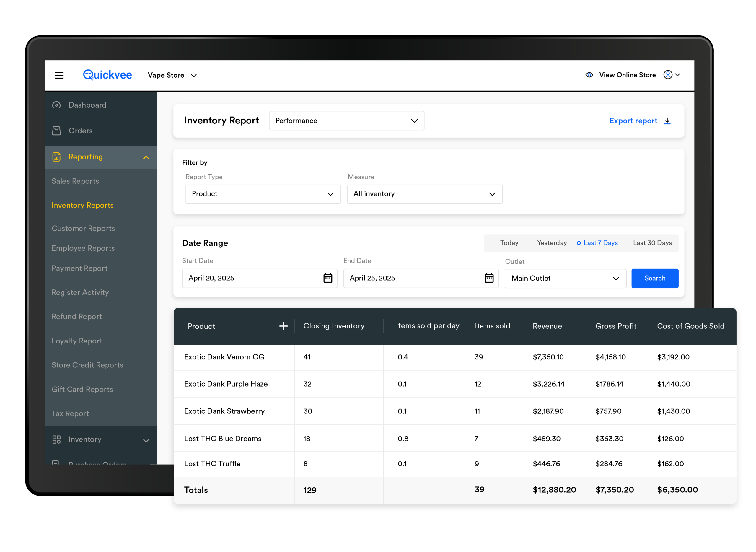The width and height of the screenshot is (756, 552).
Task: Select the Today date range option
Action: (509, 243)
